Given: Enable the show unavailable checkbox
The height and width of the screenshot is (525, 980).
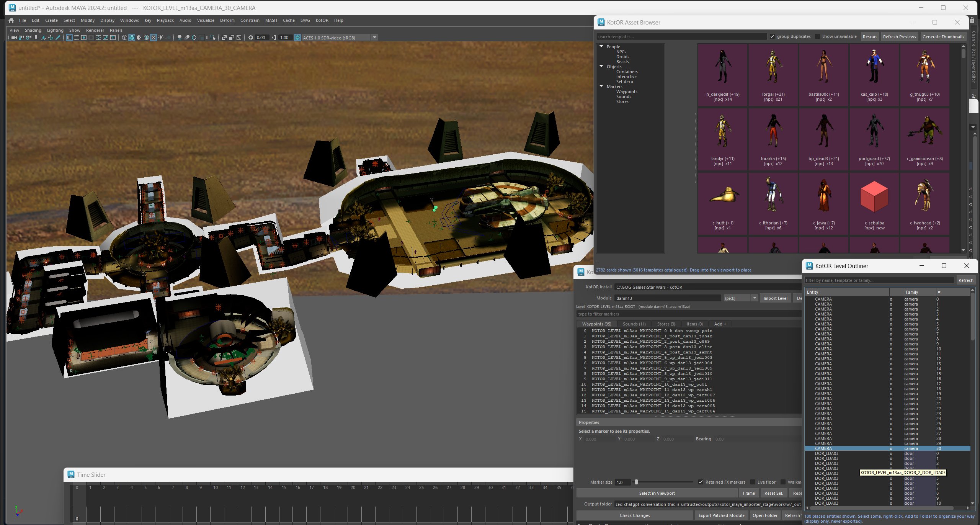Looking at the screenshot, I should pos(817,36).
